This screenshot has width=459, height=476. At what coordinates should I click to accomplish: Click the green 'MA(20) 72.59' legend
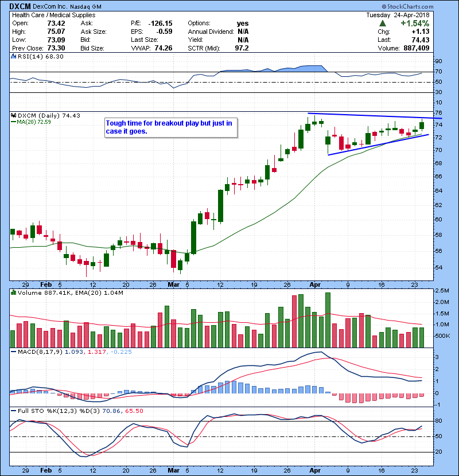[31, 122]
